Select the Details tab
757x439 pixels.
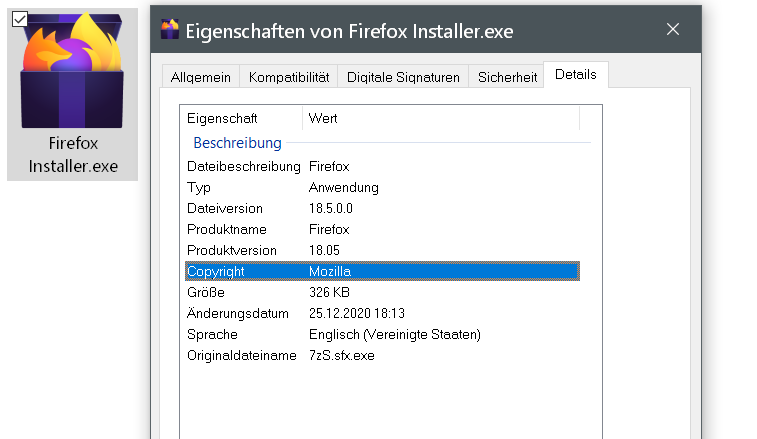pos(575,75)
